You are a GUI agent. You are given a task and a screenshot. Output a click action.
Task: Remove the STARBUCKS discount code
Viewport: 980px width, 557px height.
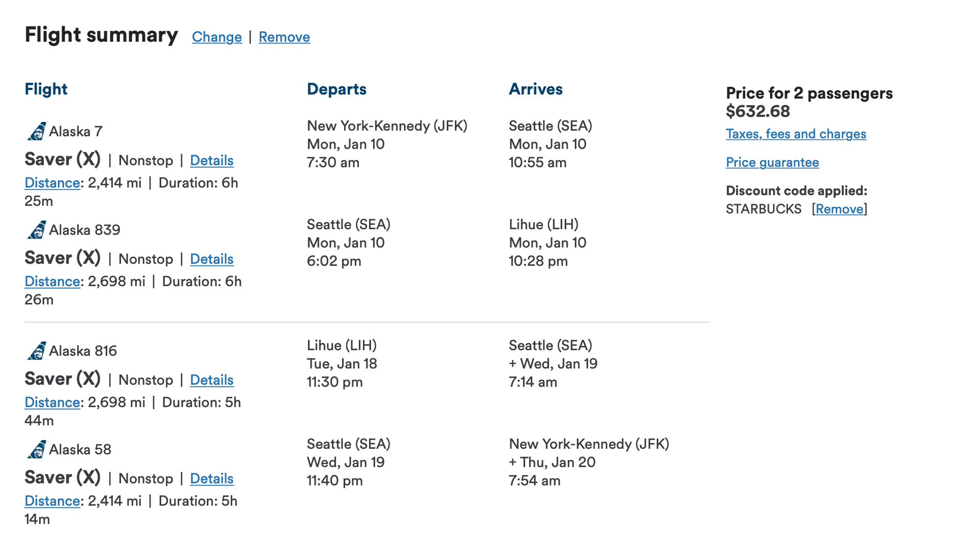839,209
